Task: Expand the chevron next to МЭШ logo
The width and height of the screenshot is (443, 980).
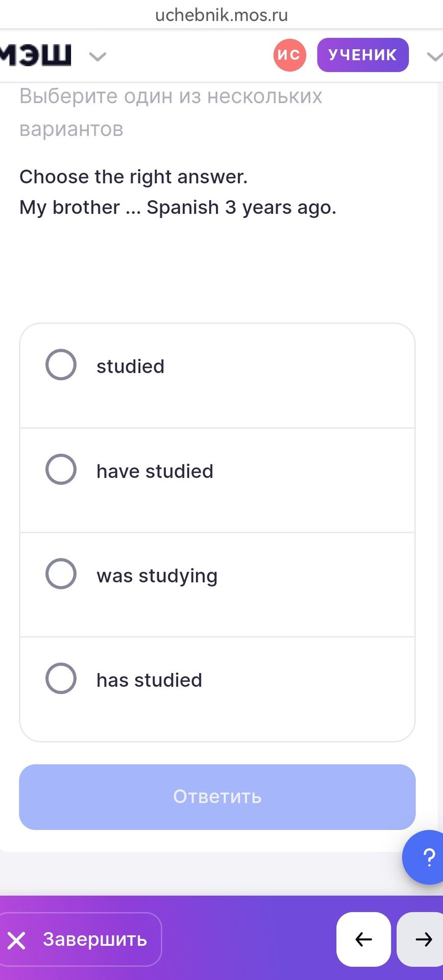Action: pos(97,56)
